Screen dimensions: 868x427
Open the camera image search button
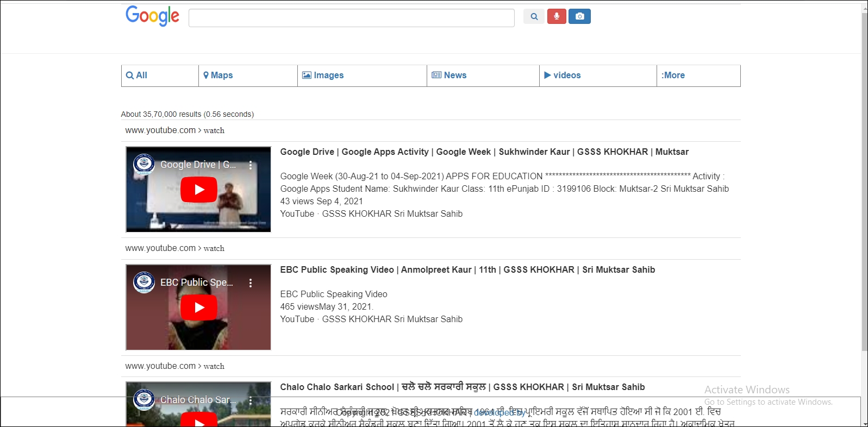pos(579,17)
